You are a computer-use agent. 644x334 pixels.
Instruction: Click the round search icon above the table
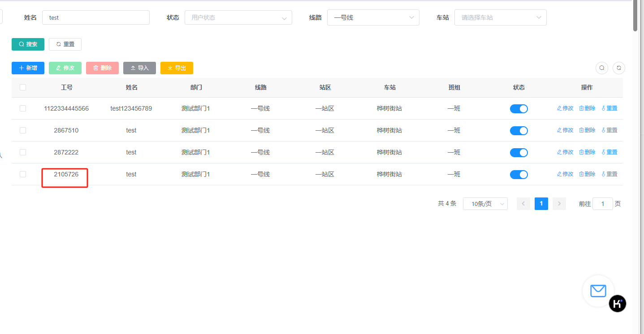[602, 68]
